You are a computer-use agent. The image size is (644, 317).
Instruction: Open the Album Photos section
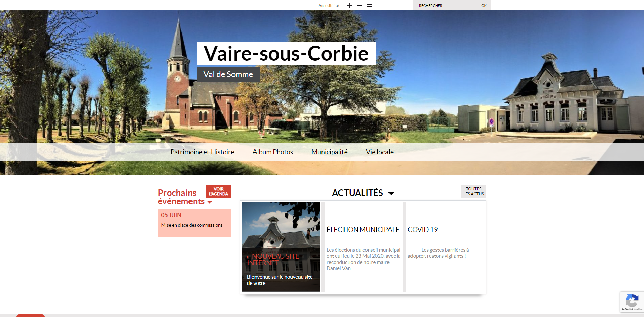[x=272, y=152]
